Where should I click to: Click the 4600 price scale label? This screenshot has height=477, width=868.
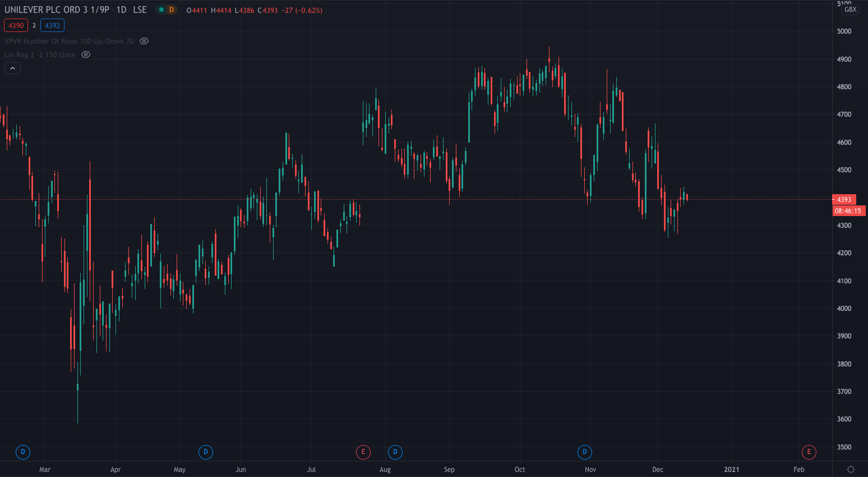(844, 143)
